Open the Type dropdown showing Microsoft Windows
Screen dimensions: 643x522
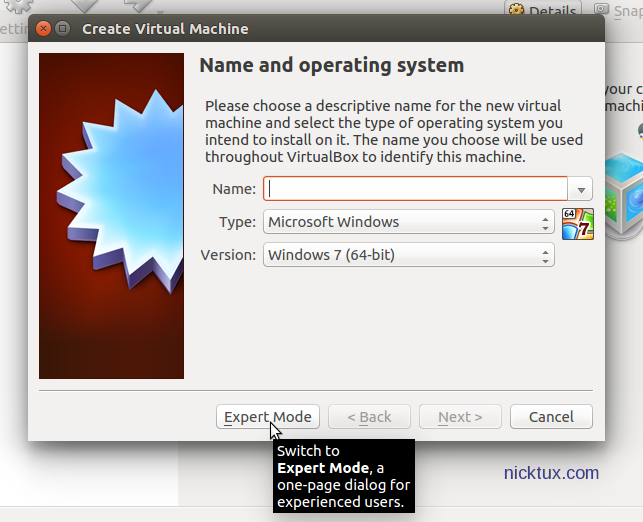point(408,222)
